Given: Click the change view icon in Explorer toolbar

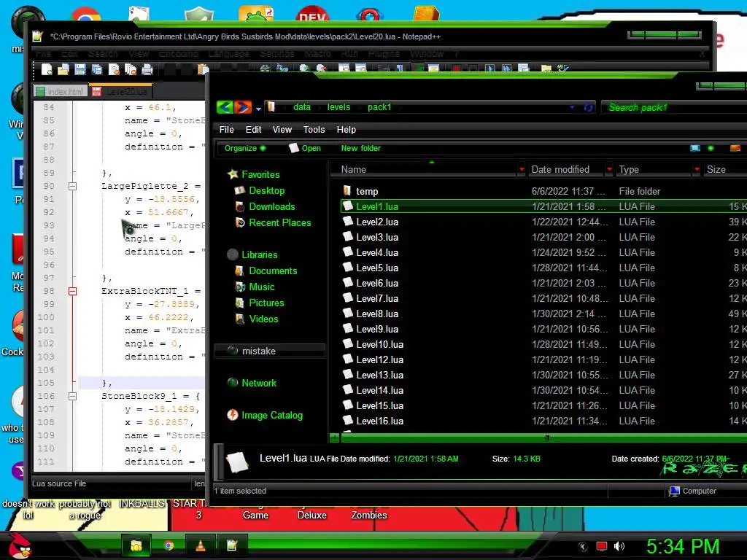Looking at the screenshot, I should pos(695,148).
